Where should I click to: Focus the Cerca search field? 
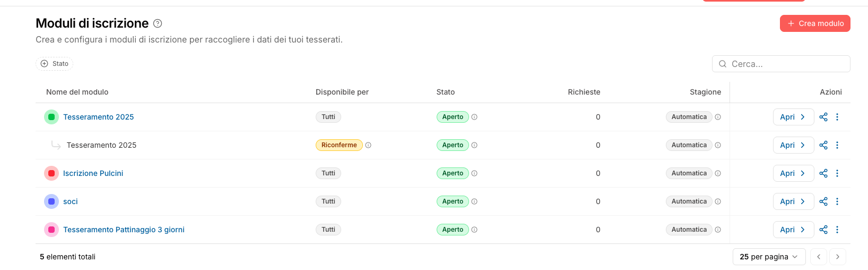(x=786, y=64)
